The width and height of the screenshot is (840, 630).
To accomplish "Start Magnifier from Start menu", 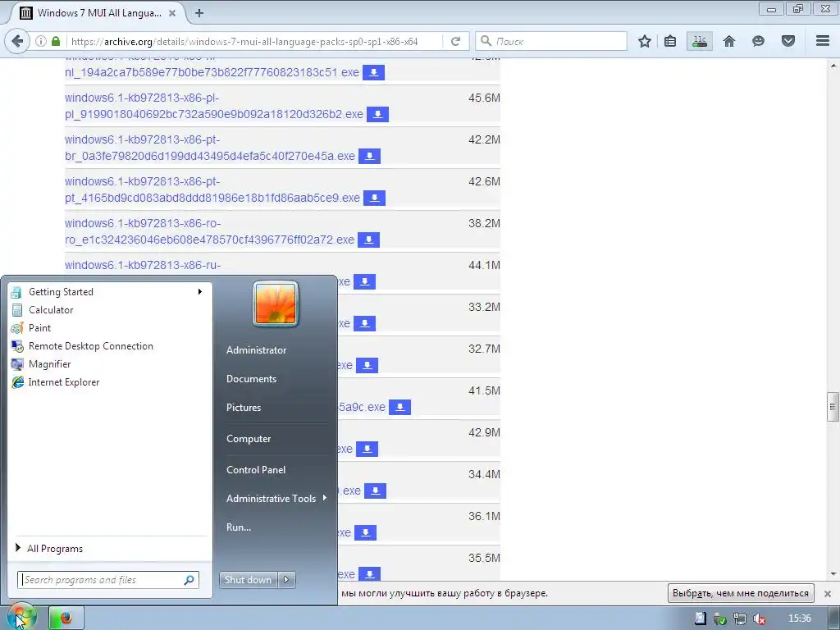I will point(49,364).
